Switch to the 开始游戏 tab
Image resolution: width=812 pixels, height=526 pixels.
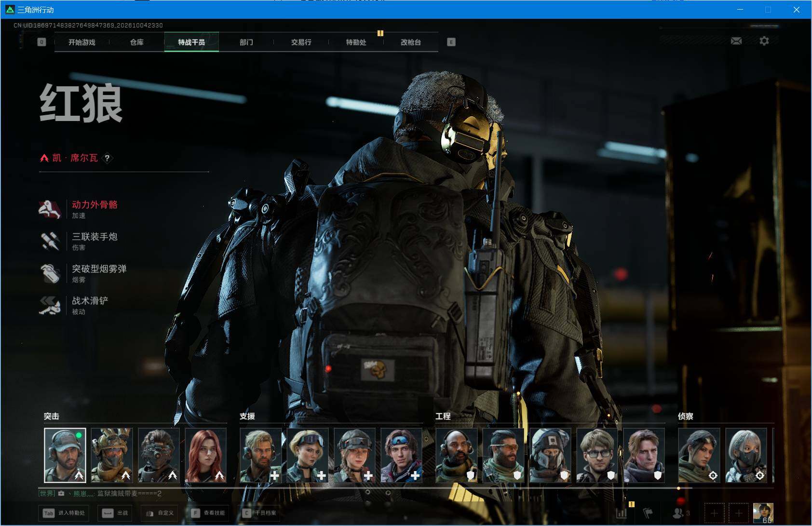coord(82,42)
